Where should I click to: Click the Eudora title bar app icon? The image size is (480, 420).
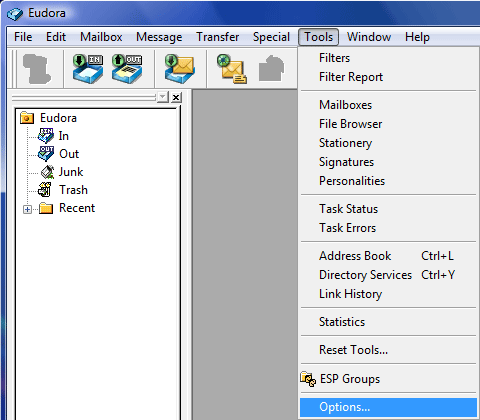click(x=15, y=14)
